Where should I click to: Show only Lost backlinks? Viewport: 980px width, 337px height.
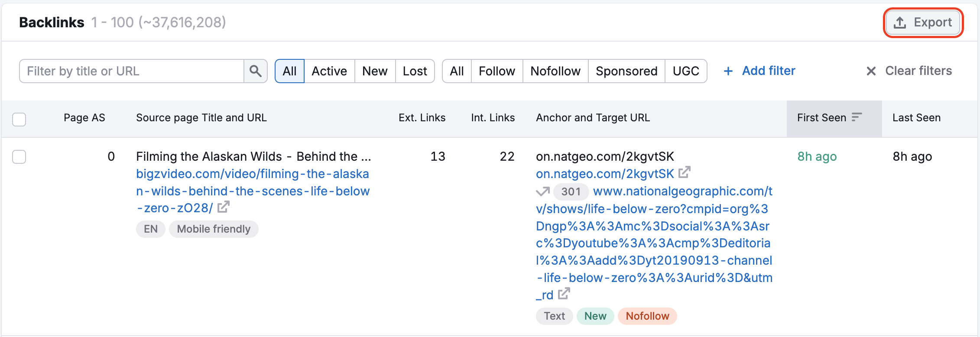coord(415,71)
